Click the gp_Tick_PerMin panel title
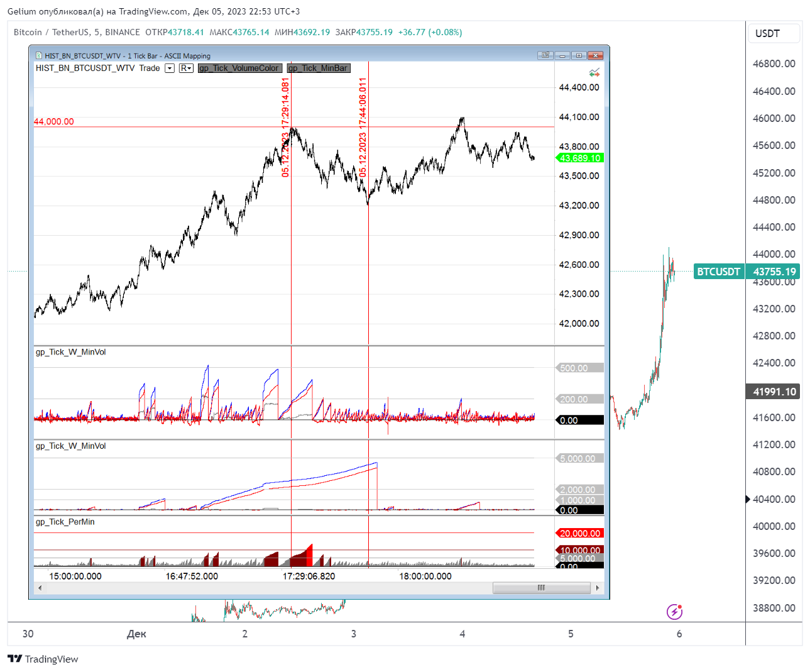Image resolution: width=810 pixels, height=672 pixels. pos(65,522)
